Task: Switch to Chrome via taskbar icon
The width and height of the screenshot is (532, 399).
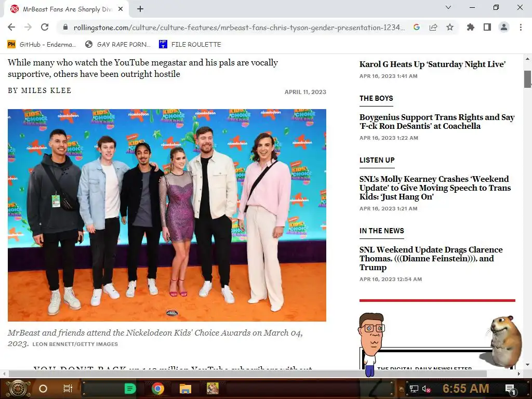Action: coord(158,389)
